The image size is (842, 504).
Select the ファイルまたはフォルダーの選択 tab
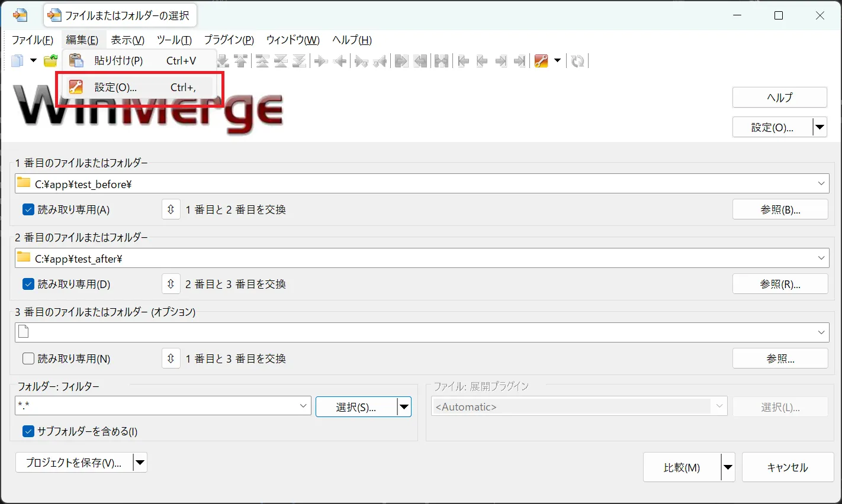coord(121,15)
